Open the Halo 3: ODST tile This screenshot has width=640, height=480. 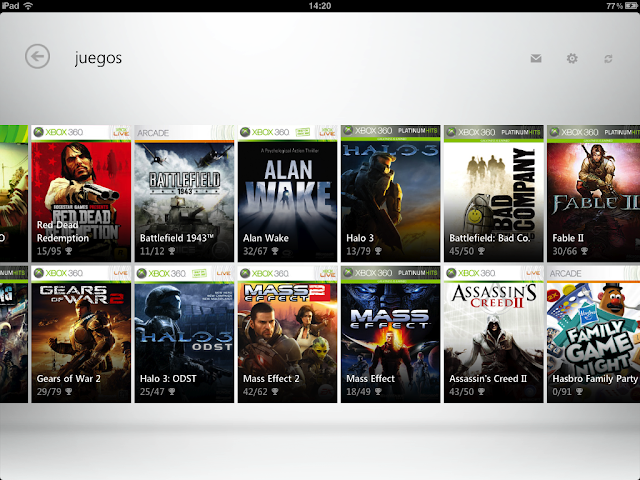click(x=184, y=335)
